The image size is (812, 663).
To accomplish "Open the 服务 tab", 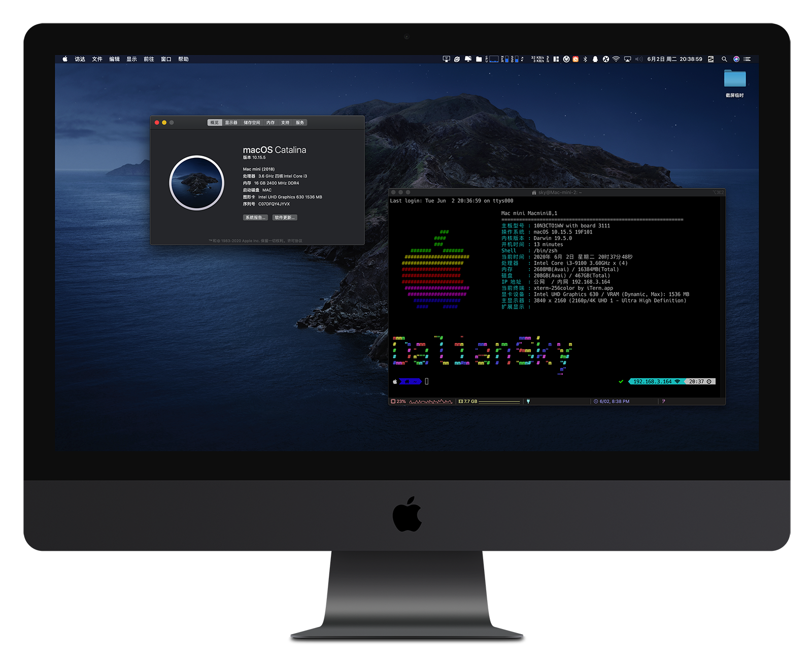I will 300,123.
